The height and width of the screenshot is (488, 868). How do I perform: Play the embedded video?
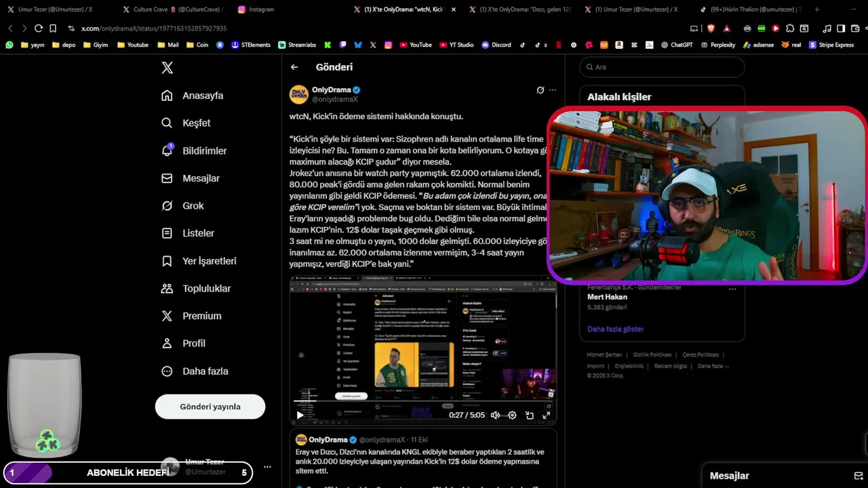(x=300, y=415)
